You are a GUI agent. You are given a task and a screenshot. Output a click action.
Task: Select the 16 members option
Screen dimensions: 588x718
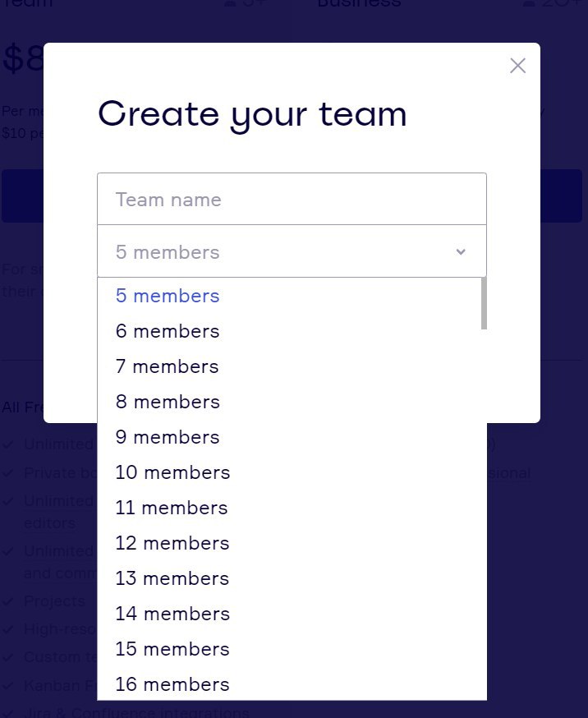click(x=172, y=684)
